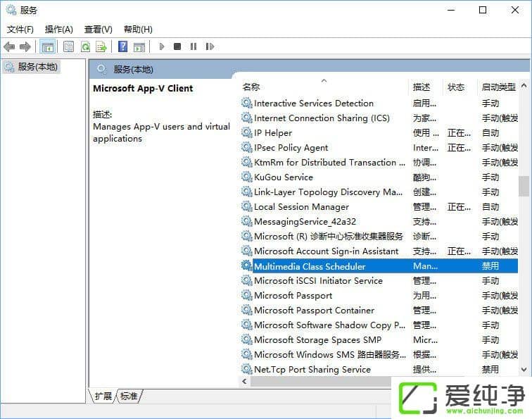Click gear icon beside IP Helper

click(x=246, y=132)
